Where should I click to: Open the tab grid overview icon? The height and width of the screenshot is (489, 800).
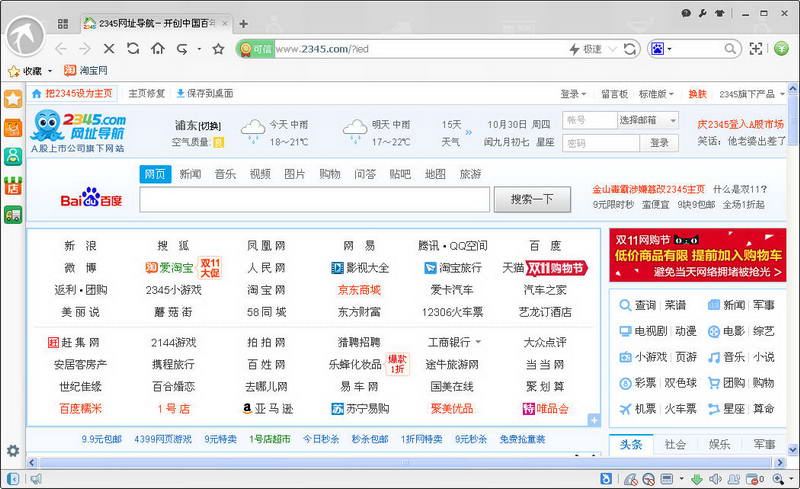63,23
